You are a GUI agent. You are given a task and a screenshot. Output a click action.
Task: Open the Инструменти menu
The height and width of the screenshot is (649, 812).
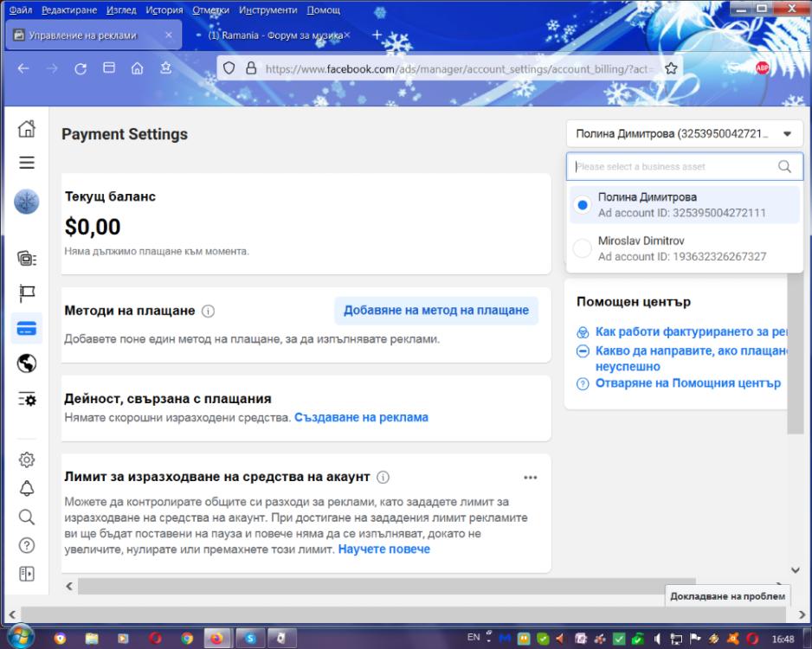267,10
